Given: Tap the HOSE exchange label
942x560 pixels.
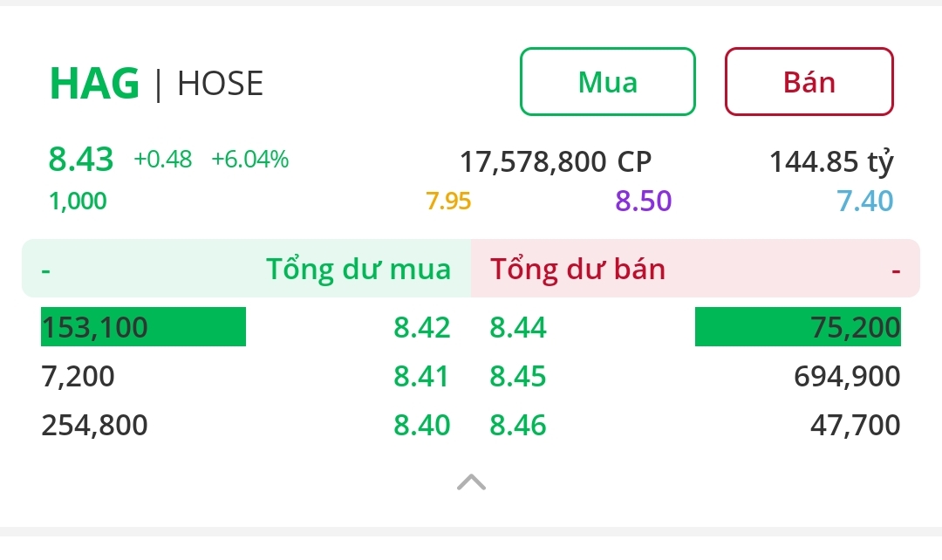Looking at the screenshot, I should (220, 84).
